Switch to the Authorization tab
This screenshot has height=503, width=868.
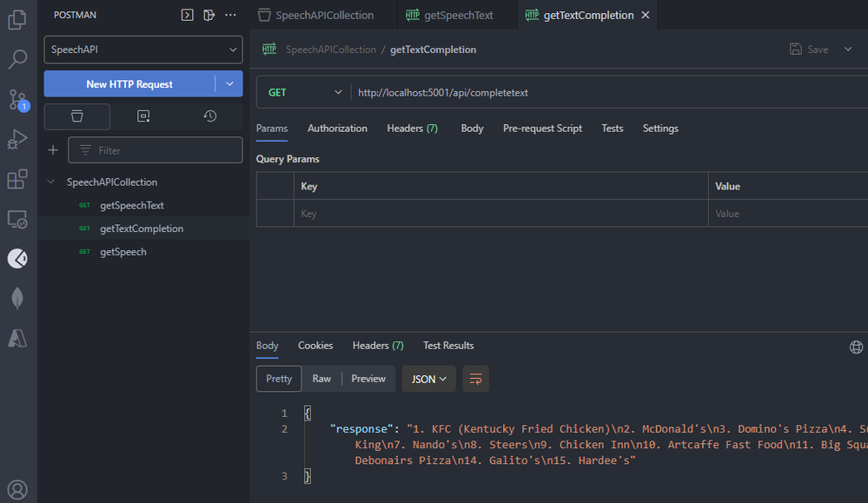337,129
